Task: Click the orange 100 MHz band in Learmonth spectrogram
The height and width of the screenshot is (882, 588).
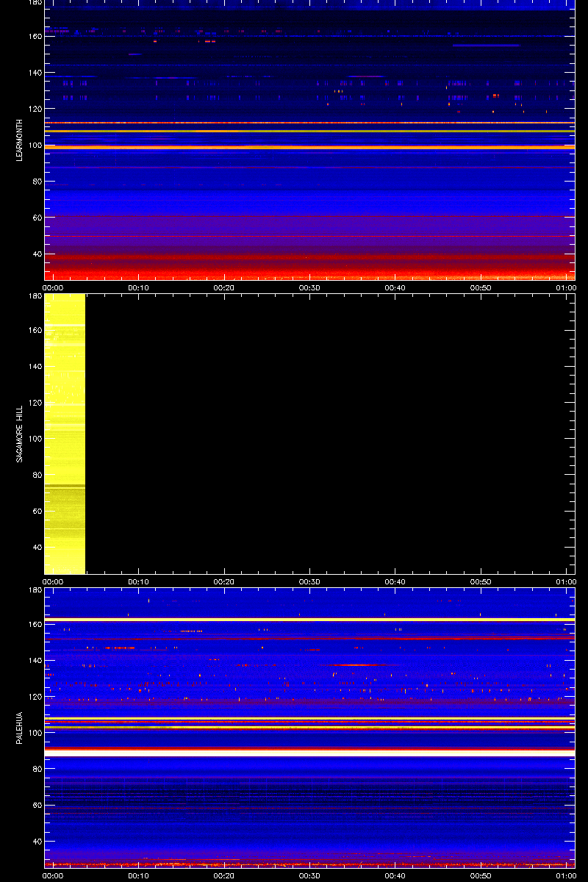Action: tap(309, 147)
